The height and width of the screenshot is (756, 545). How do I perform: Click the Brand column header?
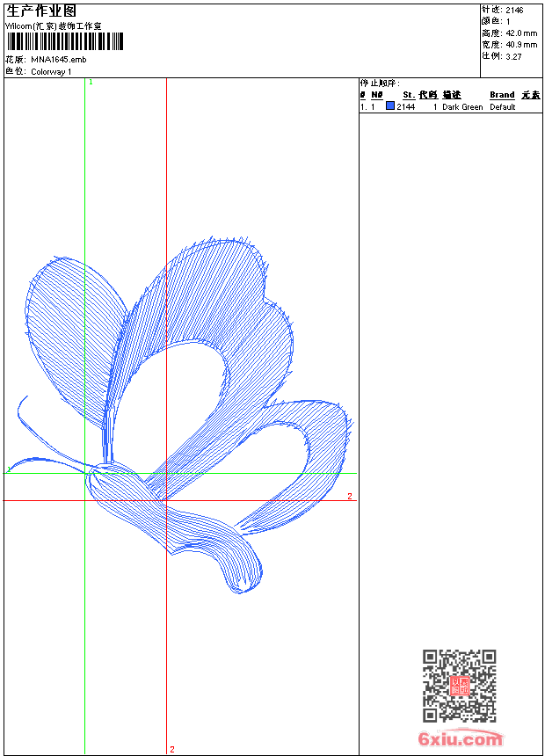[x=502, y=95]
